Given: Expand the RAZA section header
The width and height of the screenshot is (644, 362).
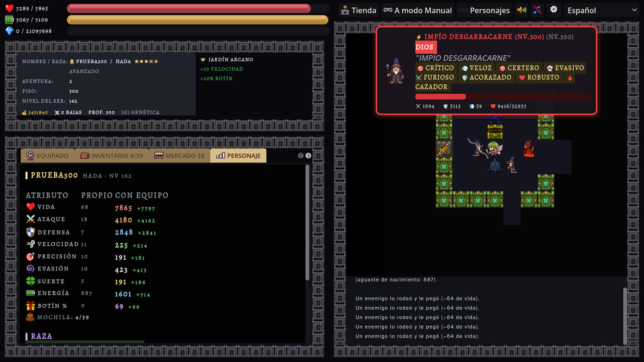Looking at the screenshot, I should tap(41, 336).
